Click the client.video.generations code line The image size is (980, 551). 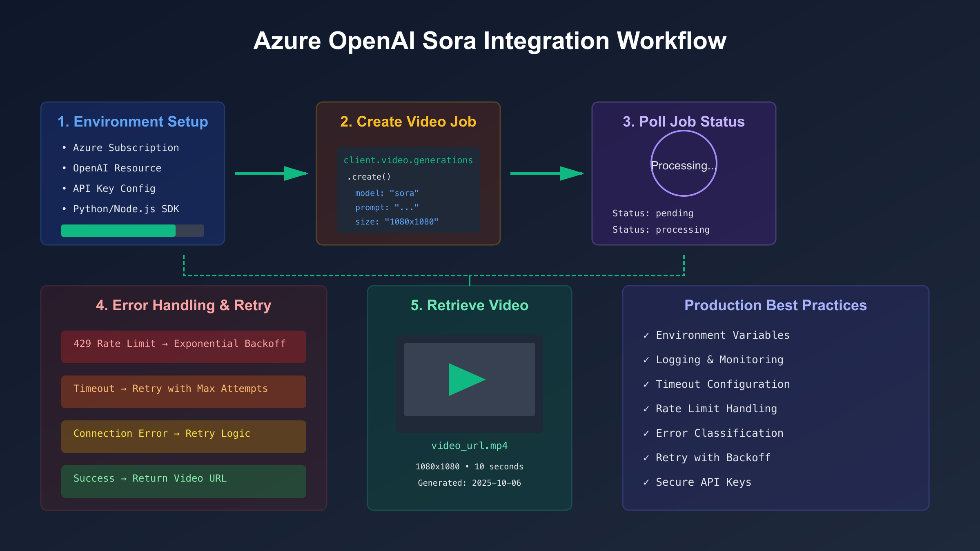(408, 160)
